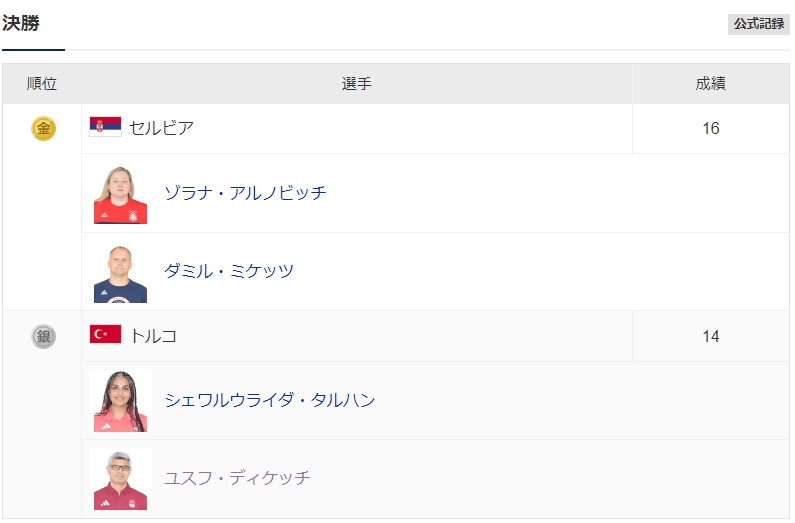The height and width of the screenshot is (523, 795).
Task: Visit the ユスフ・ディケッチ name link
Action: coord(237,478)
